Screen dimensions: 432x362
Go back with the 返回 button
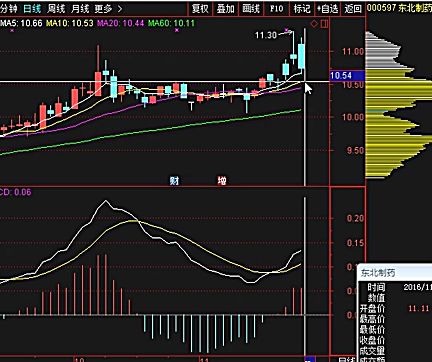(353, 9)
